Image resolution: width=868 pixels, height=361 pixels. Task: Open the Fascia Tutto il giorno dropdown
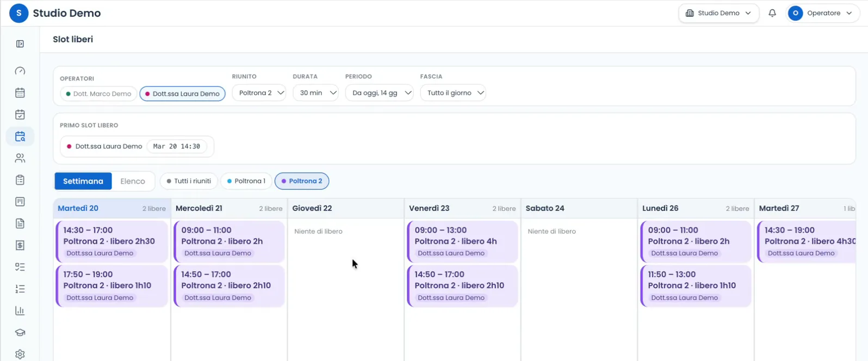tap(452, 93)
